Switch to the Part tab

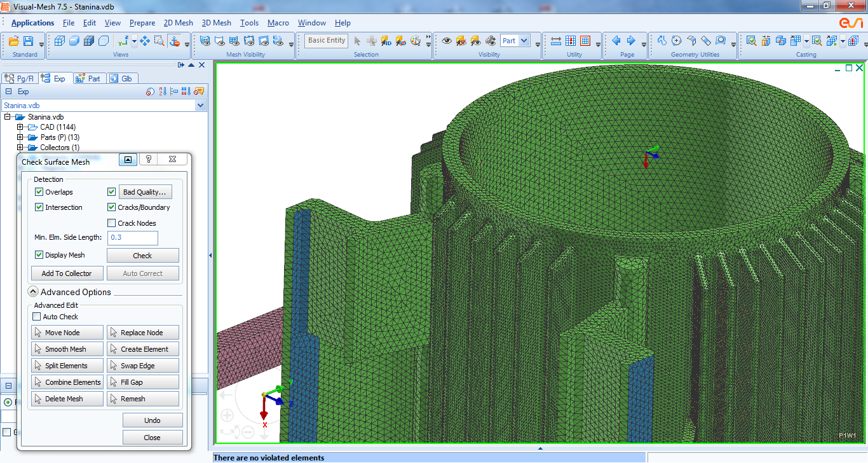click(x=88, y=78)
